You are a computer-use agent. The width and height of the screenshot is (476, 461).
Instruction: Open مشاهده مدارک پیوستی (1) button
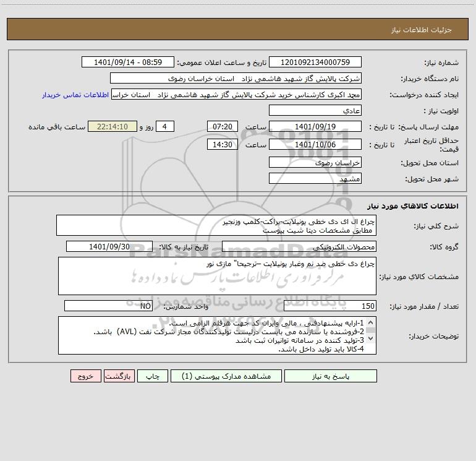(x=226, y=376)
